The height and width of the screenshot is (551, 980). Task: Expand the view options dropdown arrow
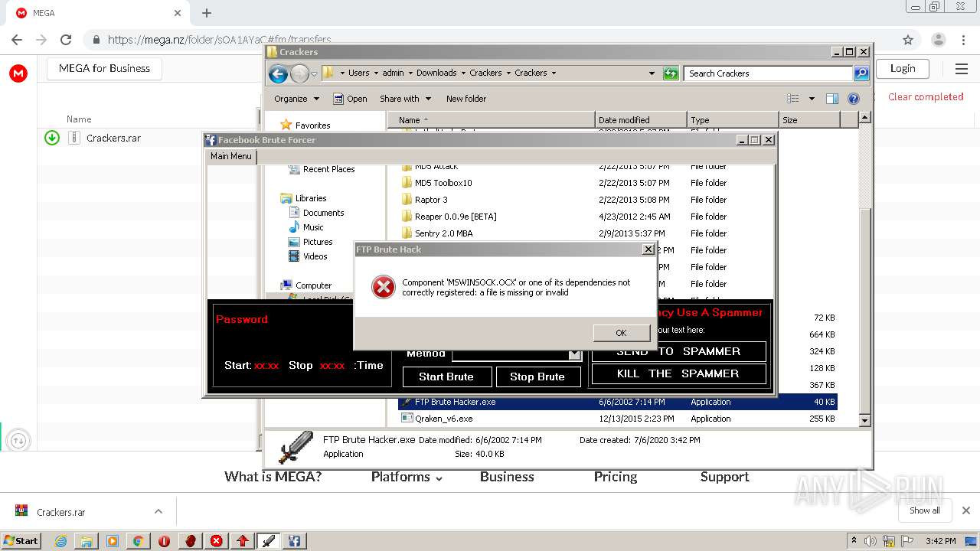point(812,99)
